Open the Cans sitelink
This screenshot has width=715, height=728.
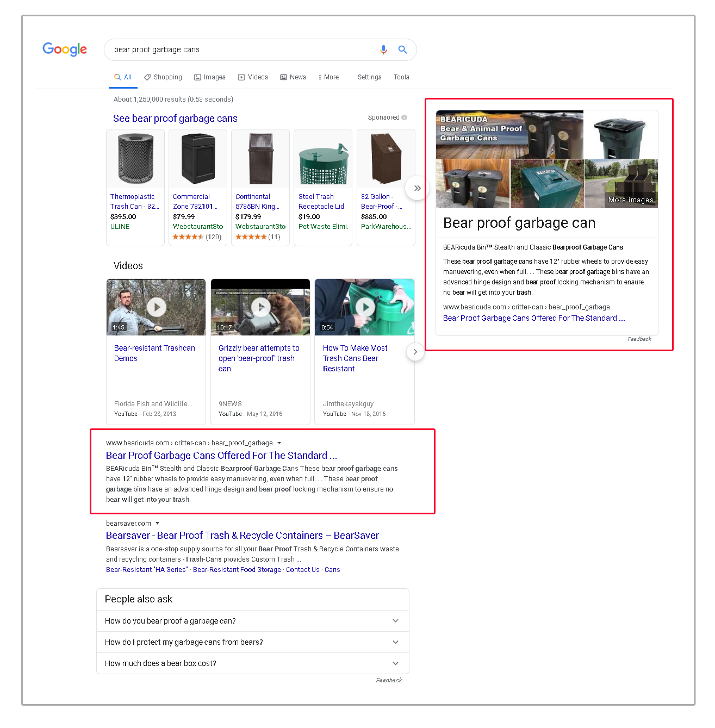click(x=332, y=570)
